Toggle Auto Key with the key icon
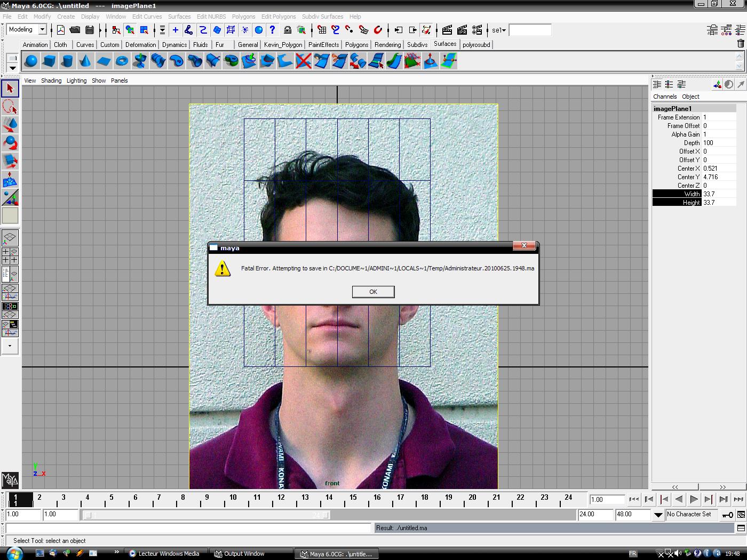The image size is (747, 560). coord(727,515)
